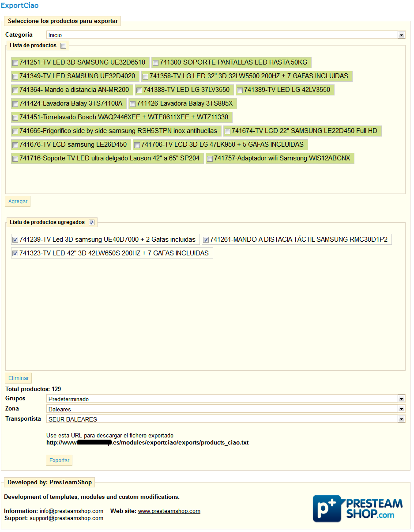The width and height of the screenshot is (414, 532).
Task: Click the Developed by: PresTeamShop heading
Action: tap(49, 482)
